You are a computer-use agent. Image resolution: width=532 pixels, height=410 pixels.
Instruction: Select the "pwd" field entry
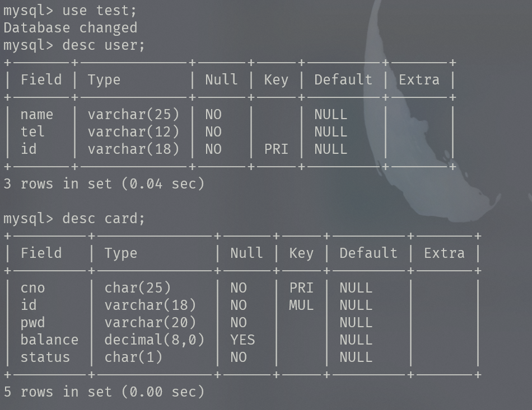(32, 322)
